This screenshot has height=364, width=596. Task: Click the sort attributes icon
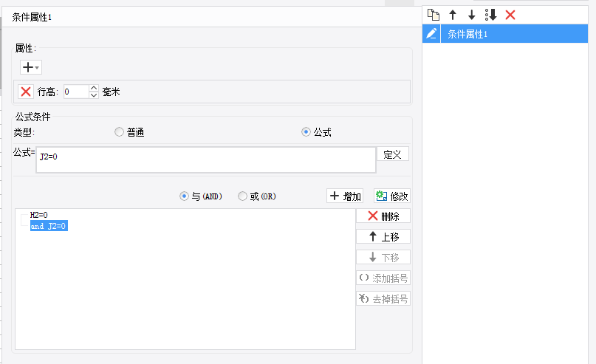(490, 16)
